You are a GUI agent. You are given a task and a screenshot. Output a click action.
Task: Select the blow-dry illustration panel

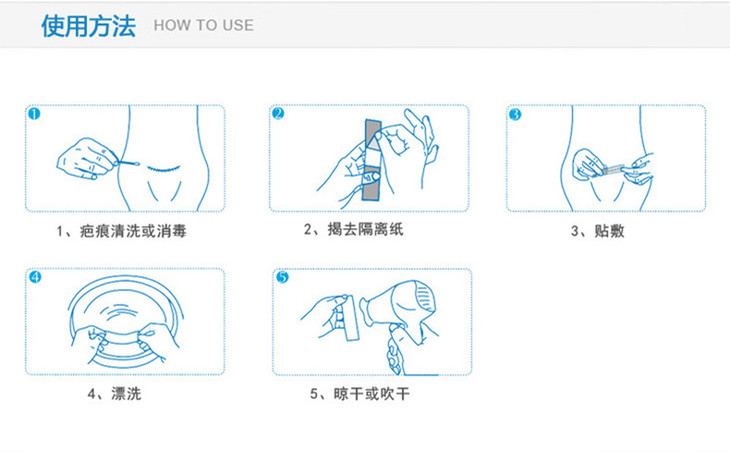pyautogui.click(x=372, y=322)
